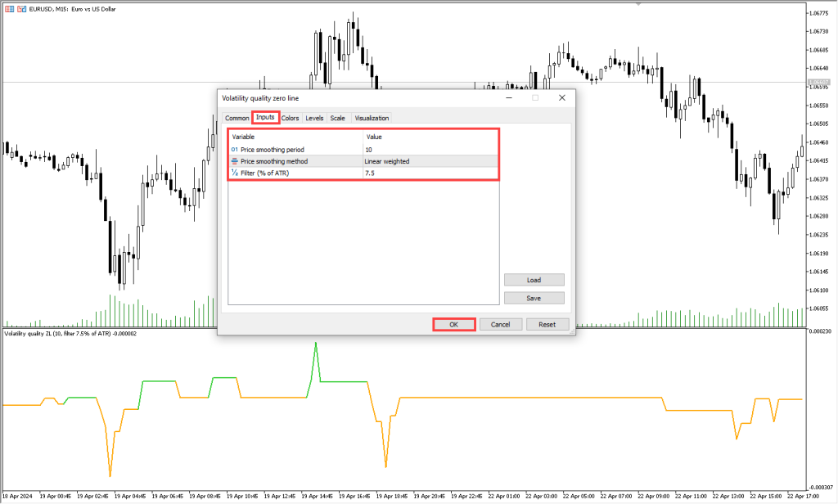Click the 22 Apr 17:00 time axis label

point(803,497)
